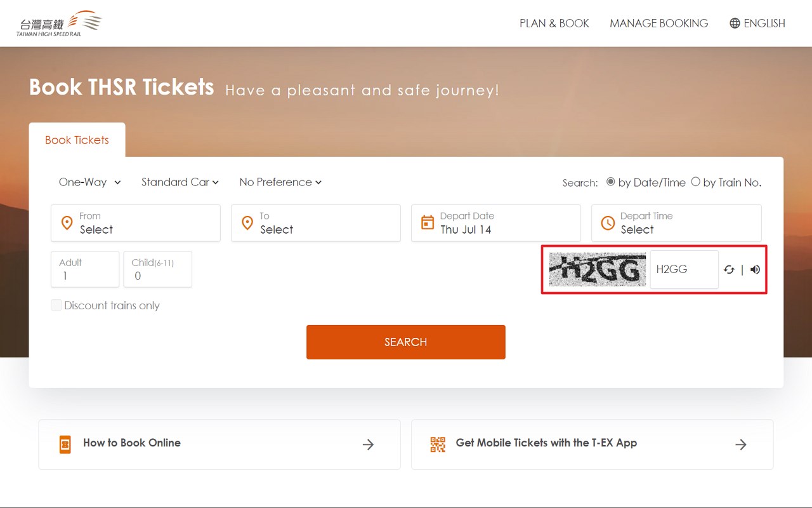This screenshot has width=812, height=508.
Task: Click the QR code icon for T-EX App
Action: point(438,444)
